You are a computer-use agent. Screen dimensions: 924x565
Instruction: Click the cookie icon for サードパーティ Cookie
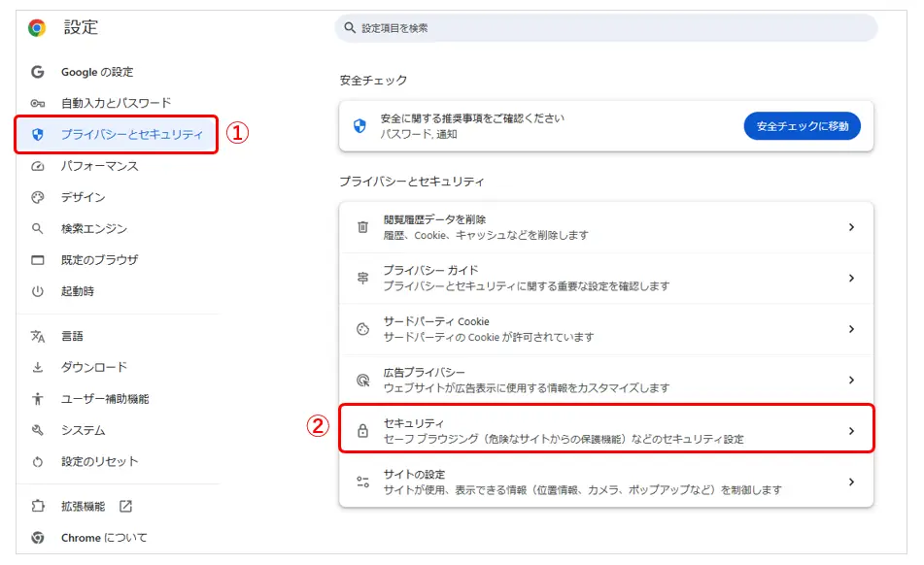tap(362, 329)
